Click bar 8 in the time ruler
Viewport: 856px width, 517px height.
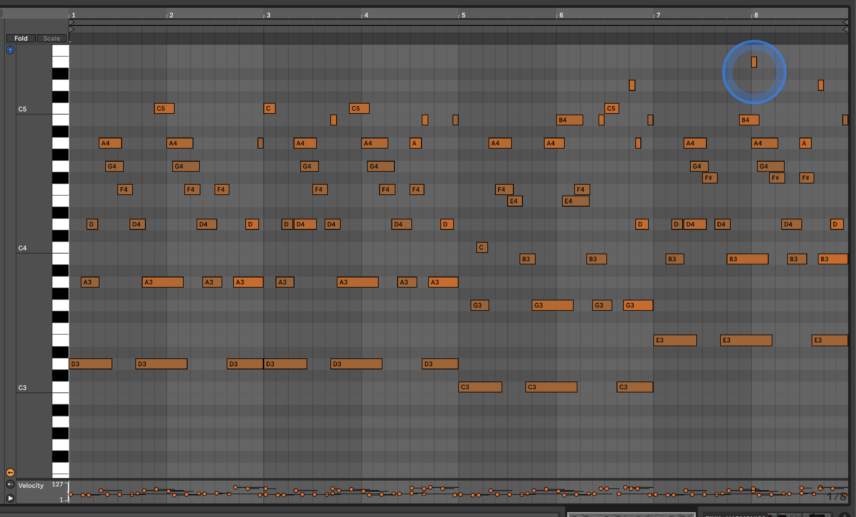[x=756, y=15]
